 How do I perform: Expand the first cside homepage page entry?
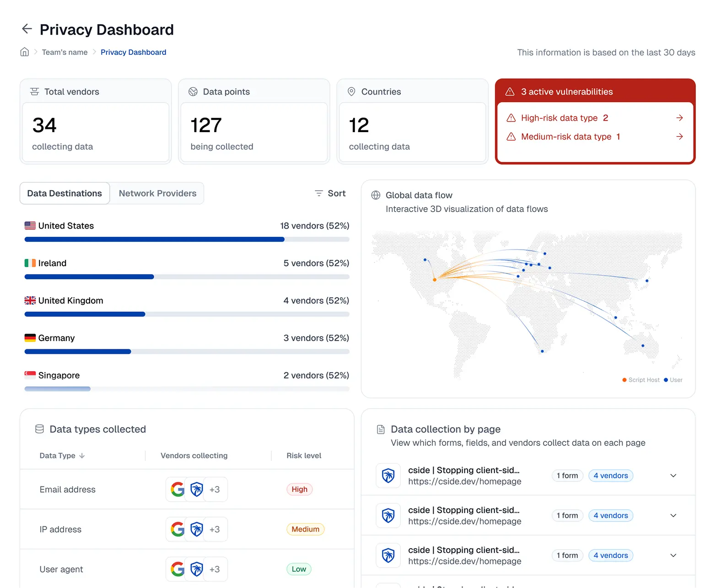click(673, 476)
